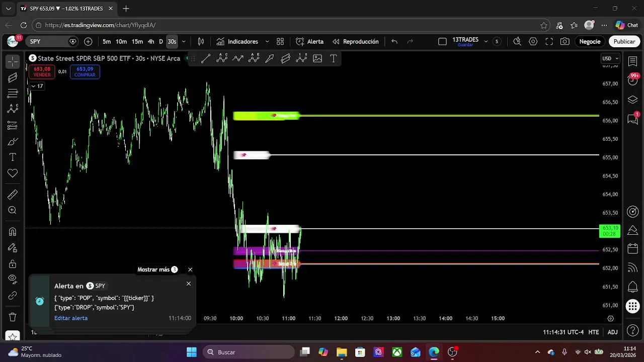Open the heart icons tool
The width and height of the screenshot is (644, 362).
tap(13, 173)
